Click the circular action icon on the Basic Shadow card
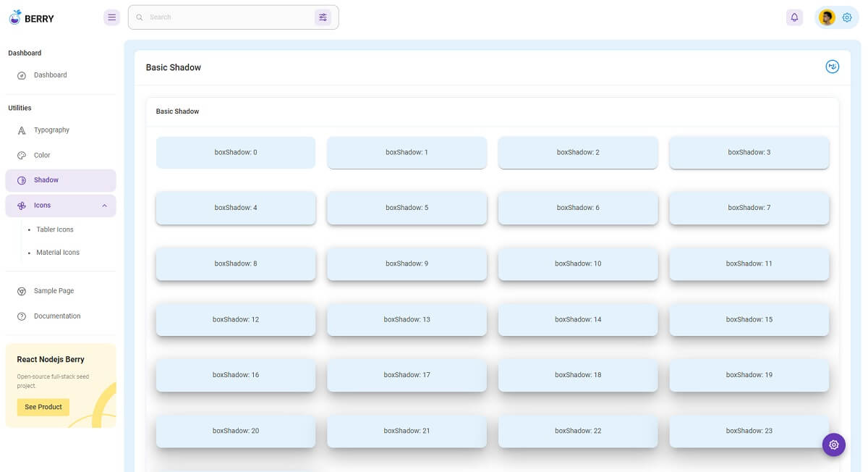Image resolution: width=868 pixels, height=472 pixels. point(832,66)
